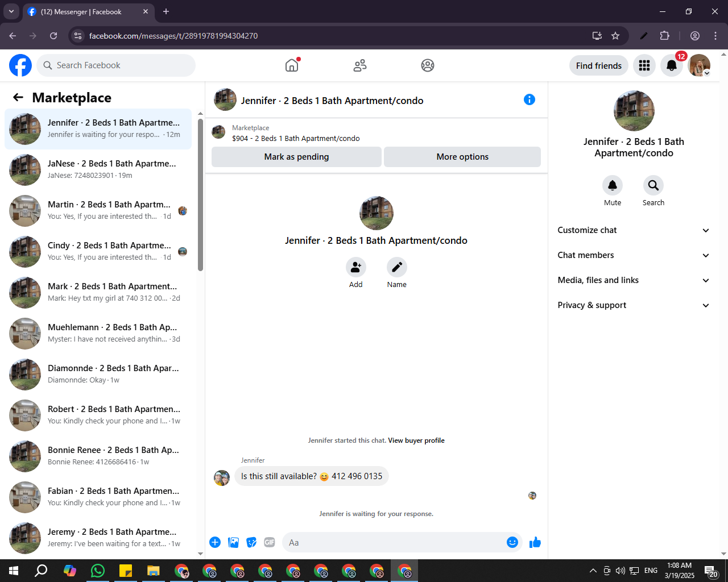This screenshot has height=582, width=728.
Task: Open the Home feed icon
Action: tap(292, 65)
